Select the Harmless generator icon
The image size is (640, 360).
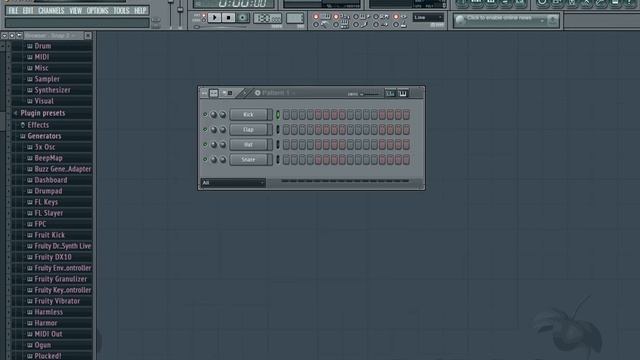coord(30,312)
